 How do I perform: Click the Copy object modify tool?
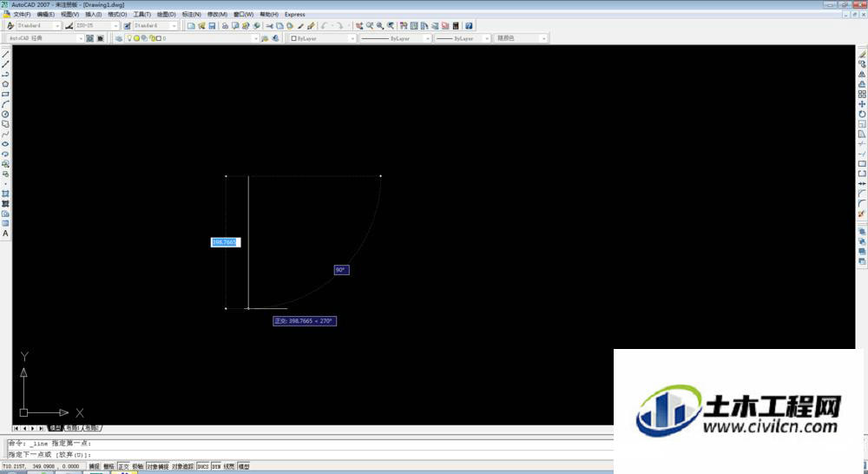862,64
